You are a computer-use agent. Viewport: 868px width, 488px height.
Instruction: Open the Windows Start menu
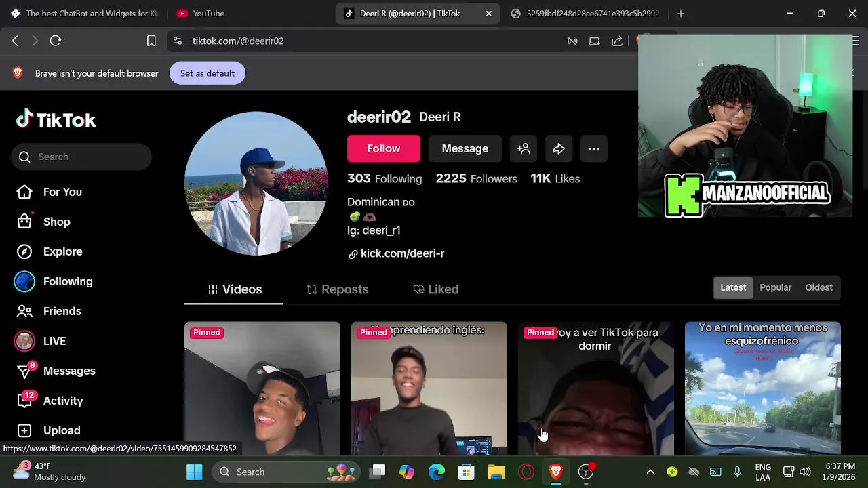coord(195,472)
